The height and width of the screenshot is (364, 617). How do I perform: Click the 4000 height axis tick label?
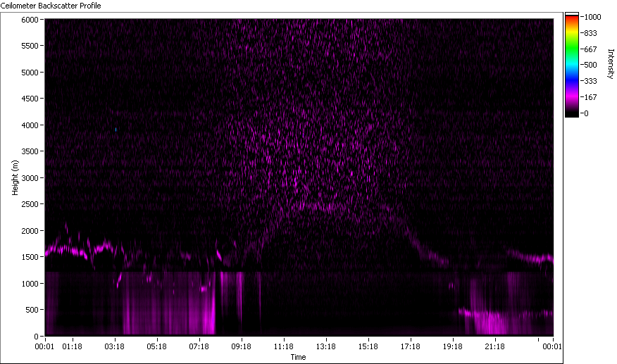point(30,125)
